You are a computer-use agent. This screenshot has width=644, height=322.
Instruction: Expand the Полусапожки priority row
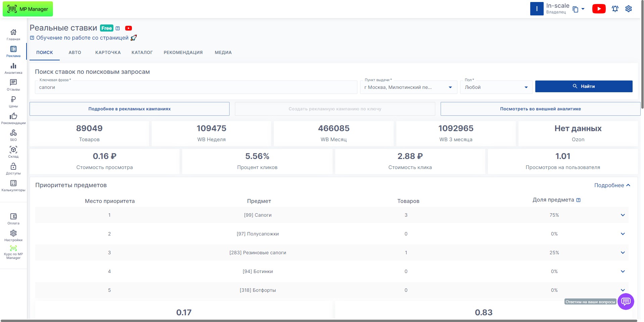point(623,234)
